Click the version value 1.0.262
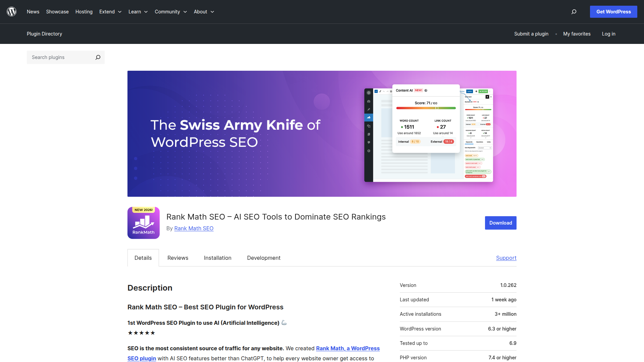Image resolution: width=644 pixels, height=362 pixels. pyautogui.click(x=508, y=285)
